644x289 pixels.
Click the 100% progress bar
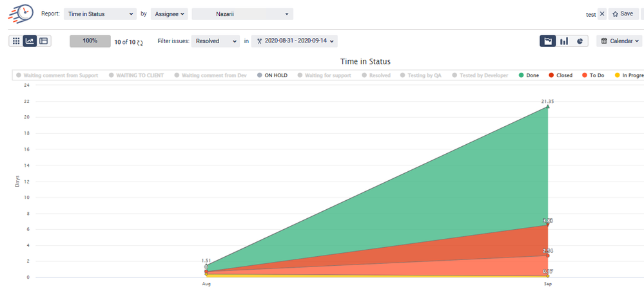90,41
